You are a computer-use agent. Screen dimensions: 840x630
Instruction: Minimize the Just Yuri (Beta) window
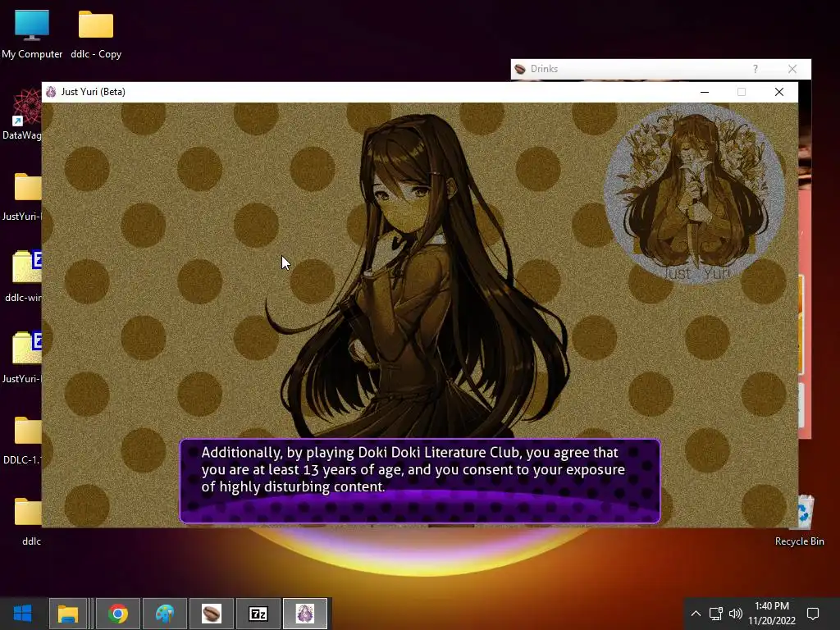705,92
